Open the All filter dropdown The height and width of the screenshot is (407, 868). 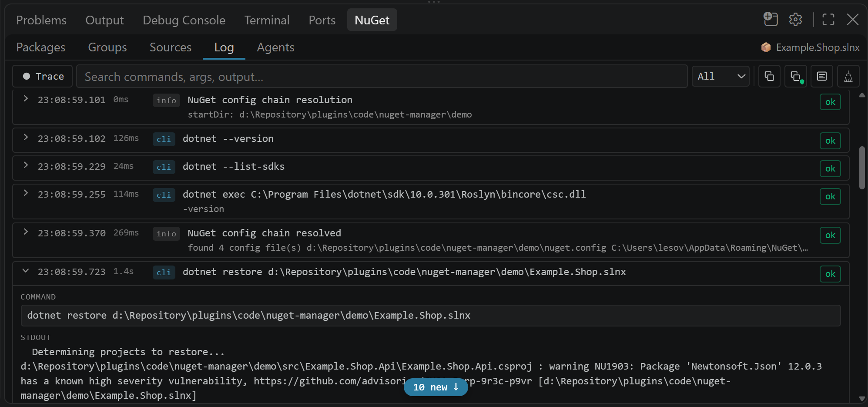(721, 77)
